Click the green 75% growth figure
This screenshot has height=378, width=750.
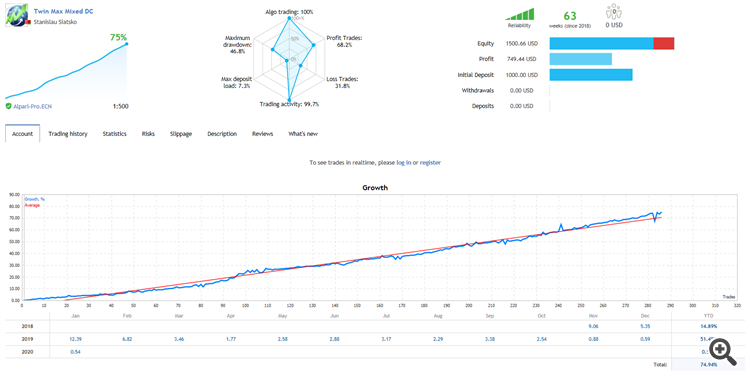coord(118,37)
